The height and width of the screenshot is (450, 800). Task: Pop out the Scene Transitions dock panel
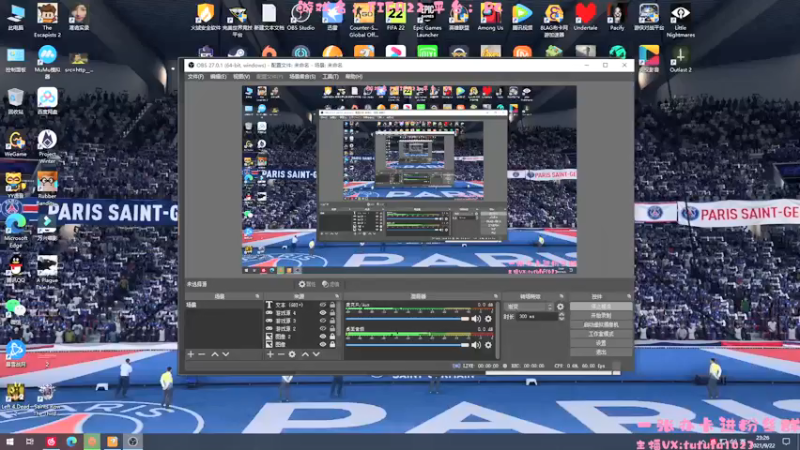coord(562,296)
